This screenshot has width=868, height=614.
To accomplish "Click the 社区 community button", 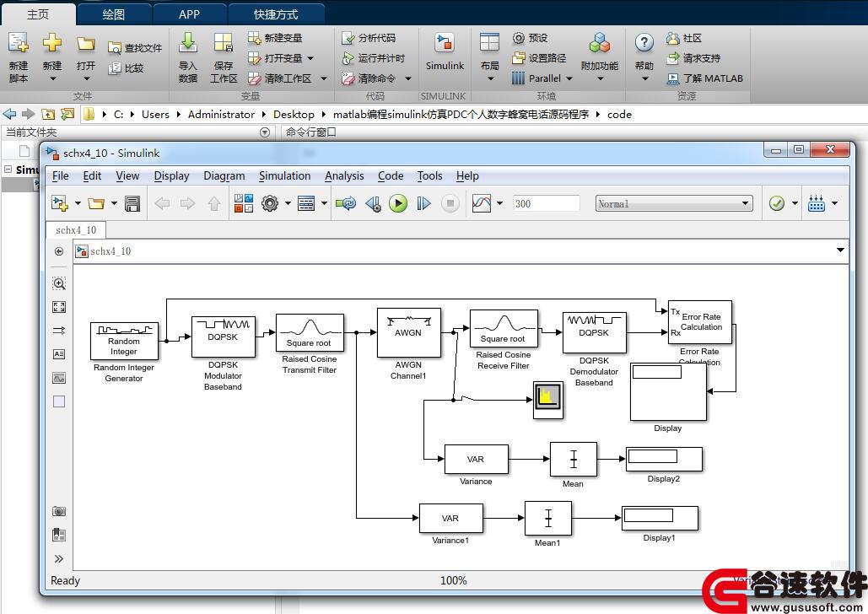I will pos(685,38).
